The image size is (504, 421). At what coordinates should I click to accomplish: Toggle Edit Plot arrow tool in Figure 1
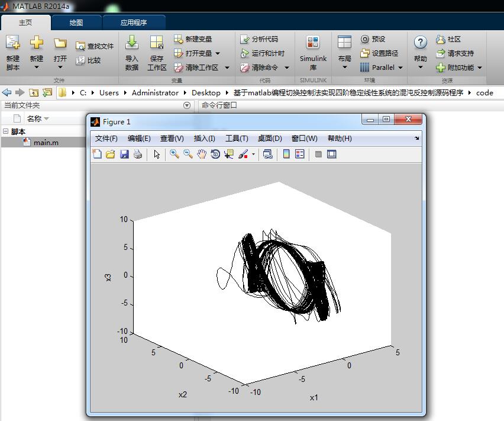[157, 154]
